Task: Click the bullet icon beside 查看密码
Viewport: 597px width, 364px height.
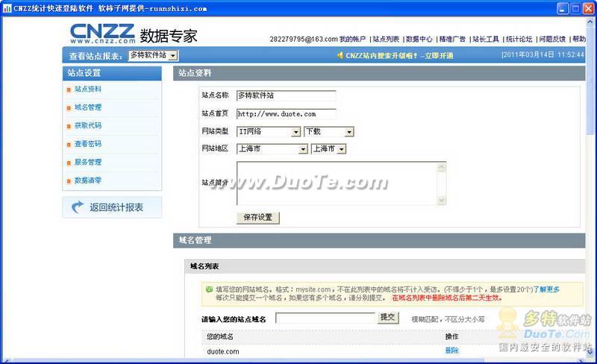Action: pos(69,144)
